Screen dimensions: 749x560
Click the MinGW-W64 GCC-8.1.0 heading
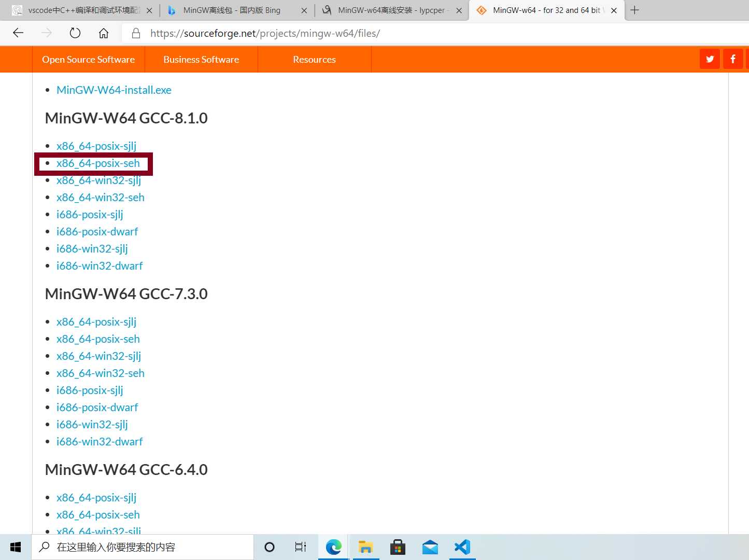126,118
